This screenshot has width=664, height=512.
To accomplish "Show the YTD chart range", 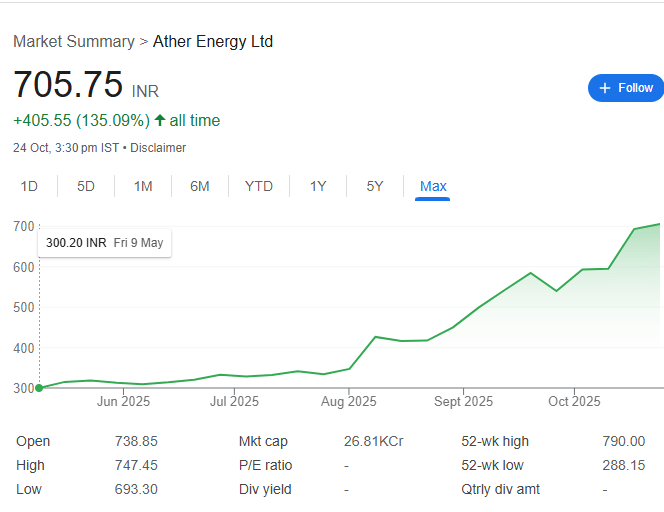I will 259,186.
